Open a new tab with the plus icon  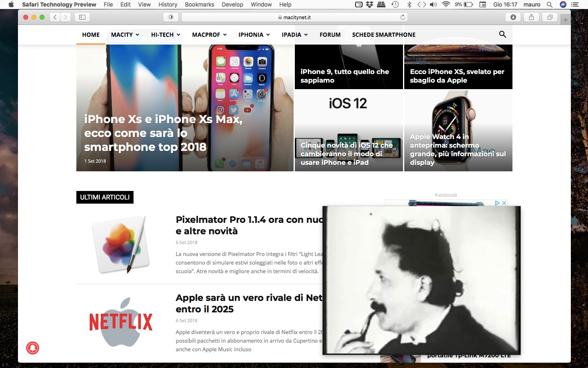pyautogui.click(x=566, y=19)
